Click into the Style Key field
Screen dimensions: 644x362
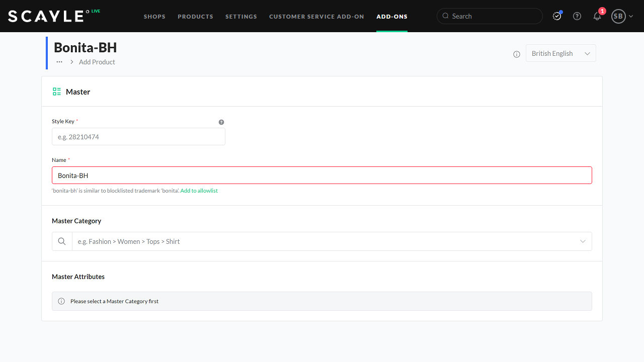coord(138,137)
